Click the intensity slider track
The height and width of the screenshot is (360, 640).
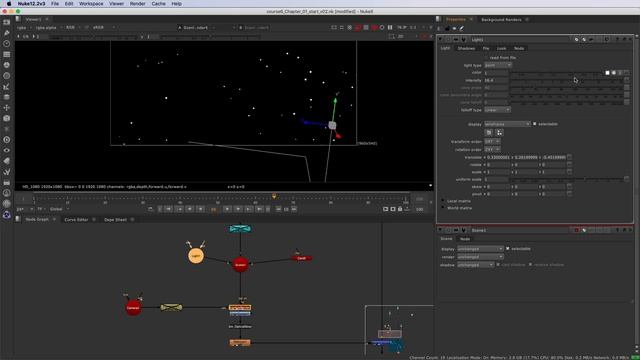click(x=567, y=80)
